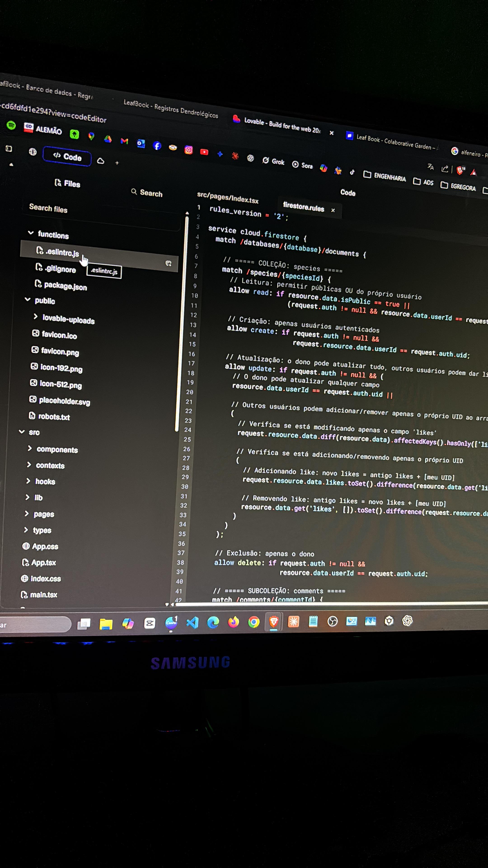Switch to the alfeneiro Google tab
The image size is (488, 868).
point(469,153)
